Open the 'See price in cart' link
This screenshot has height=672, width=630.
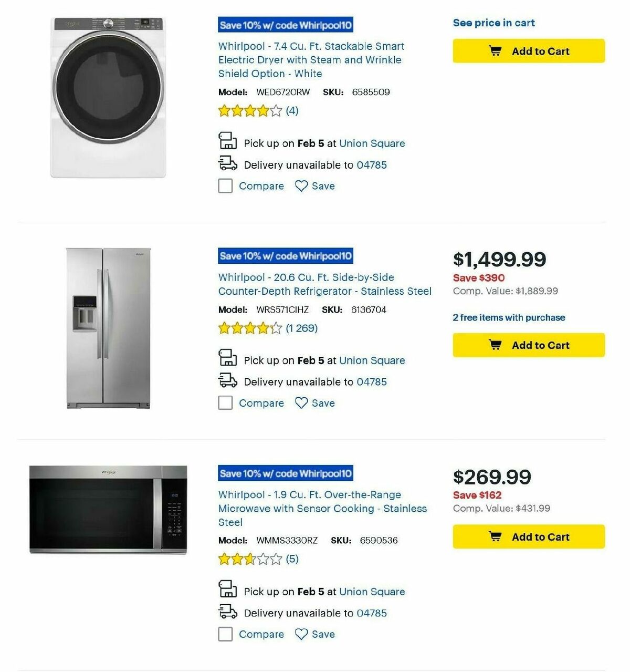coord(493,23)
